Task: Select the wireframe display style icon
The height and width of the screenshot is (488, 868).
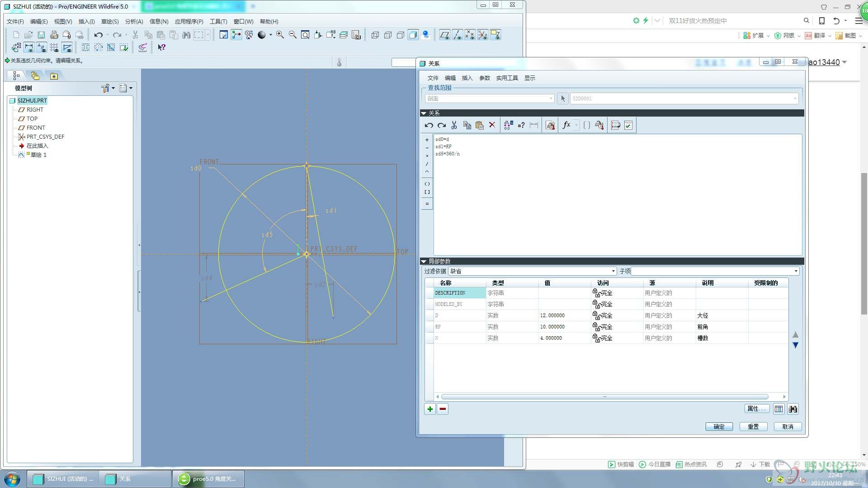Action: (375, 35)
